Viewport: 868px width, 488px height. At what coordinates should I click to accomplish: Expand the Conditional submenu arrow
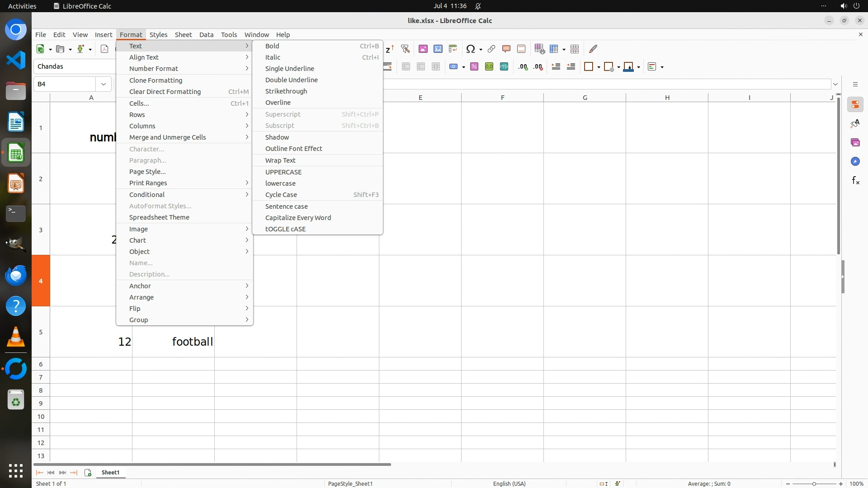[247, 195]
